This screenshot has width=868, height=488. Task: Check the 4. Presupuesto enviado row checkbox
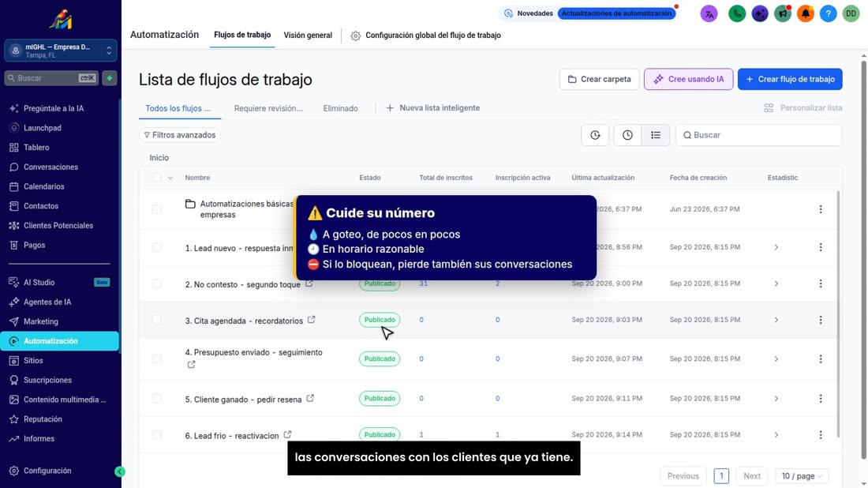[157, 359]
